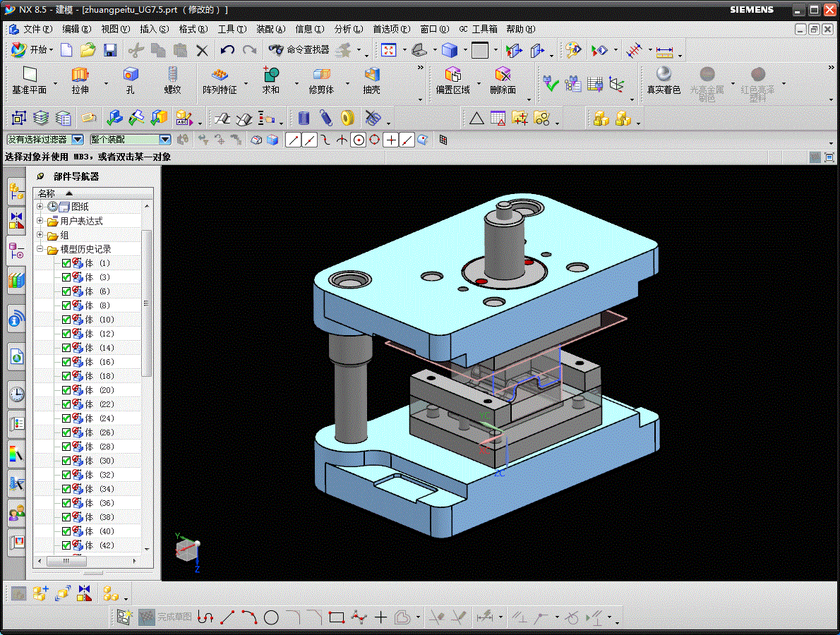Open the 装配(A) menu

point(270,29)
